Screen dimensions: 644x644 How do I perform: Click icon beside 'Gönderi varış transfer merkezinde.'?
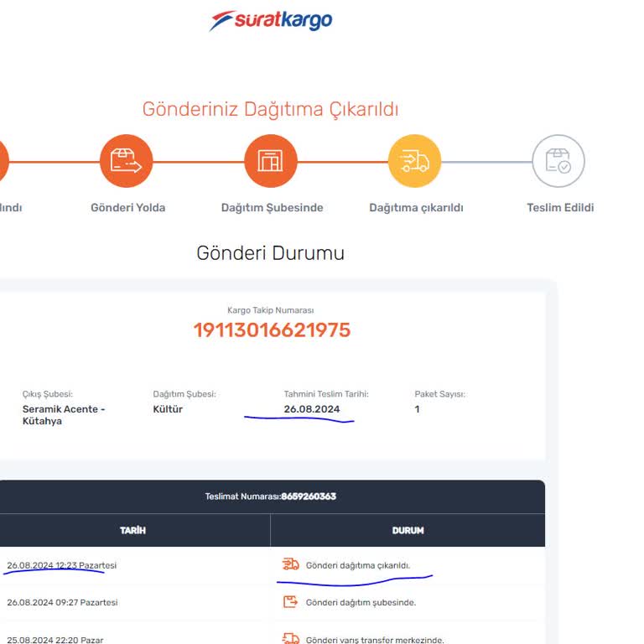point(290,638)
